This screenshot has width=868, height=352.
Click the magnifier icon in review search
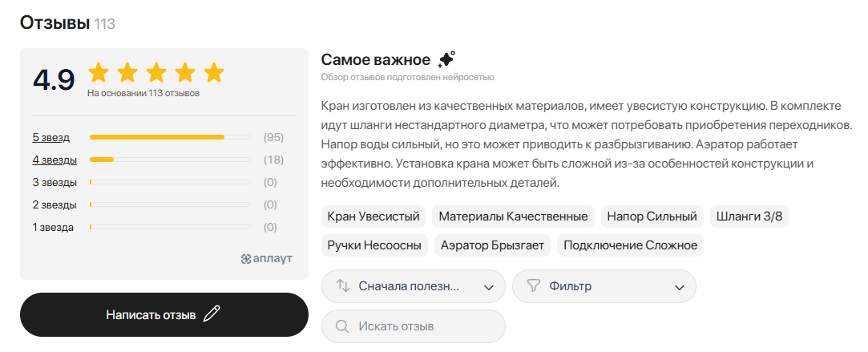tap(343, 326)
